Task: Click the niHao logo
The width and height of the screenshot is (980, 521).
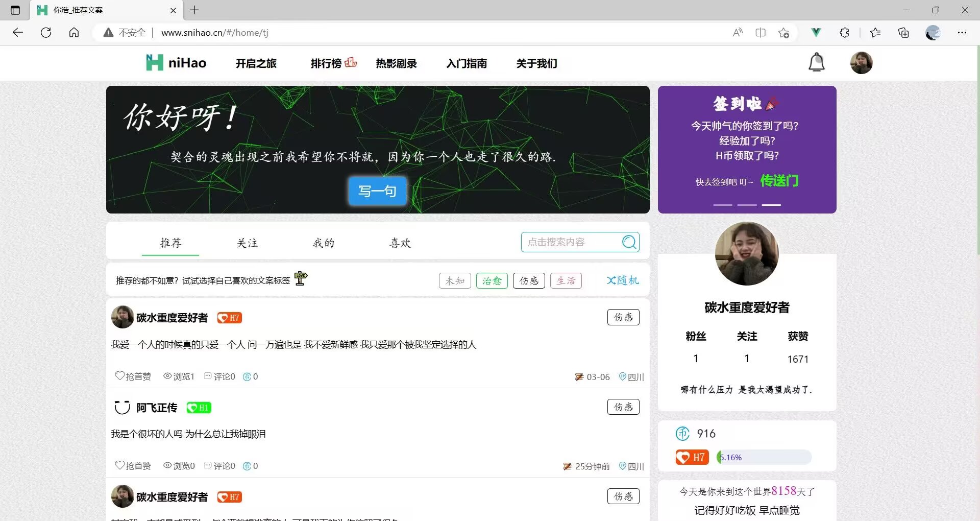Action: point(176,63)
